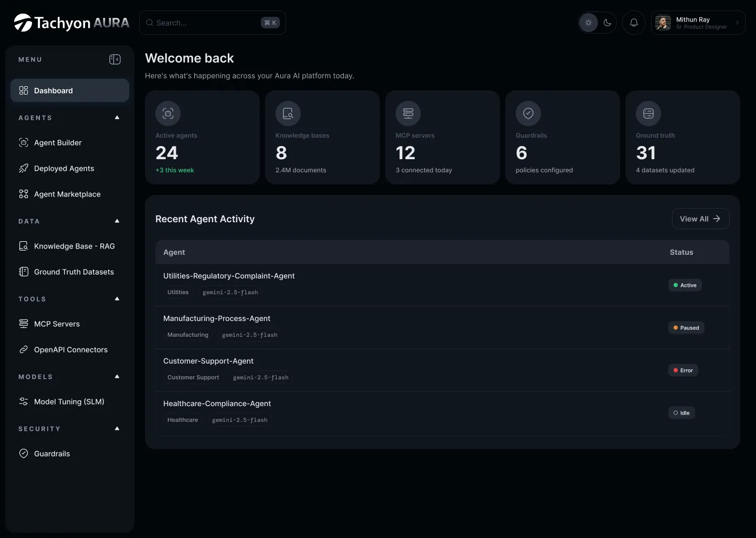Open the Customer-Support-Agent row

(442, 370)
